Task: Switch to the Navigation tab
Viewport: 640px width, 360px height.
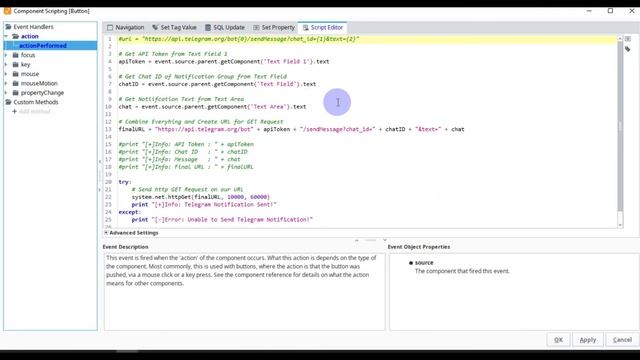Action: 125,27
